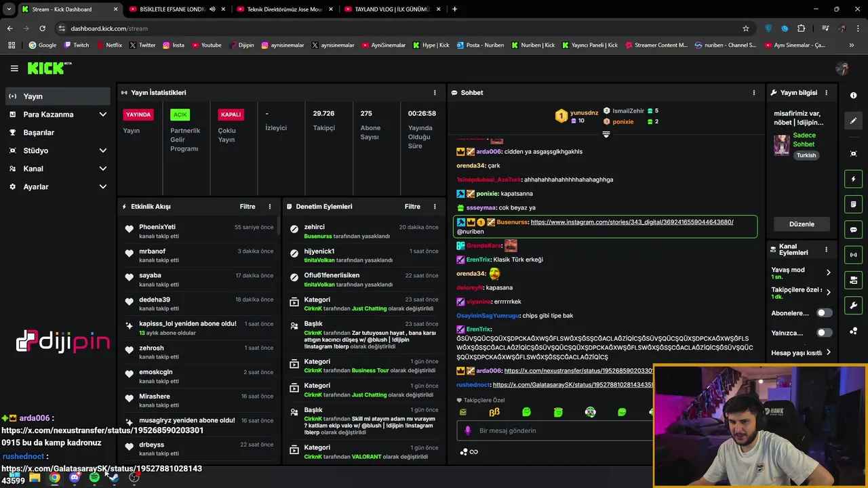Screen dimensions: 868x488
Task: Open Denetim Eylemleri three-dot options
Action: pyautogui.click(x=435, y=206)
